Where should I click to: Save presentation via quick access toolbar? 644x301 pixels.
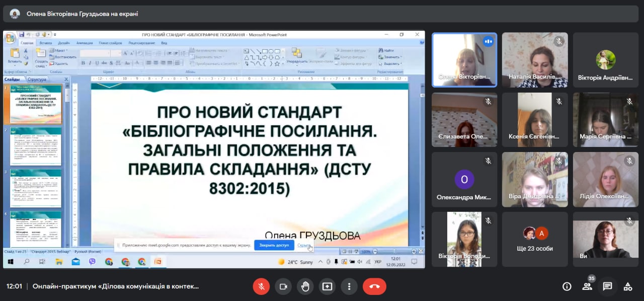coord(22,34)
